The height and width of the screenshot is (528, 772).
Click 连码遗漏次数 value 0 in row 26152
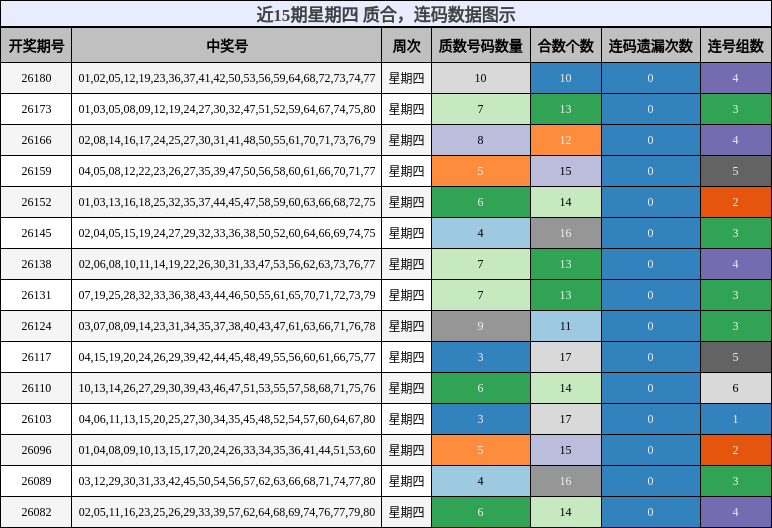point(650,202)
